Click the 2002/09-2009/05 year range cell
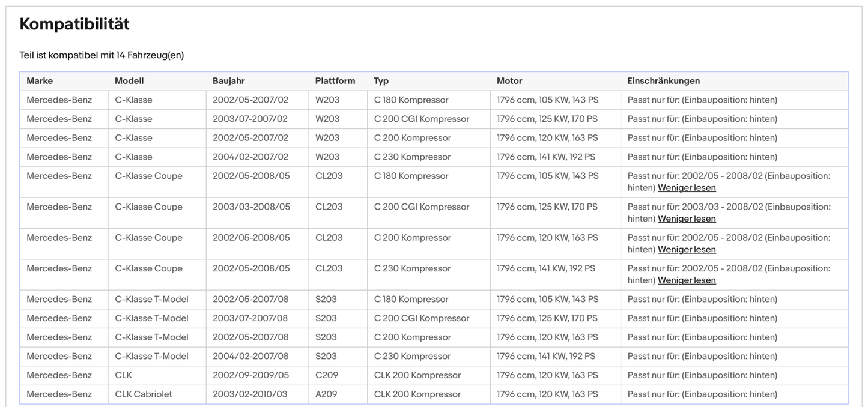This screenshot has height=407, width=868. tap(250, 375)
